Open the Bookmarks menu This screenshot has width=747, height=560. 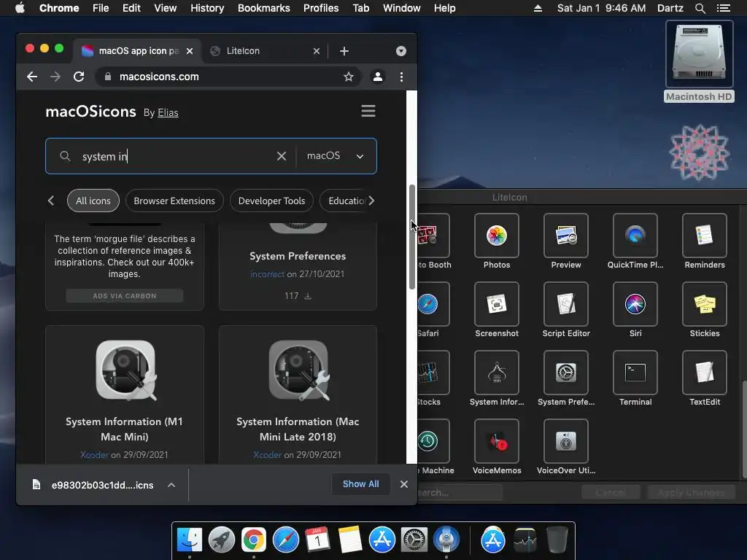pos(263,8)
